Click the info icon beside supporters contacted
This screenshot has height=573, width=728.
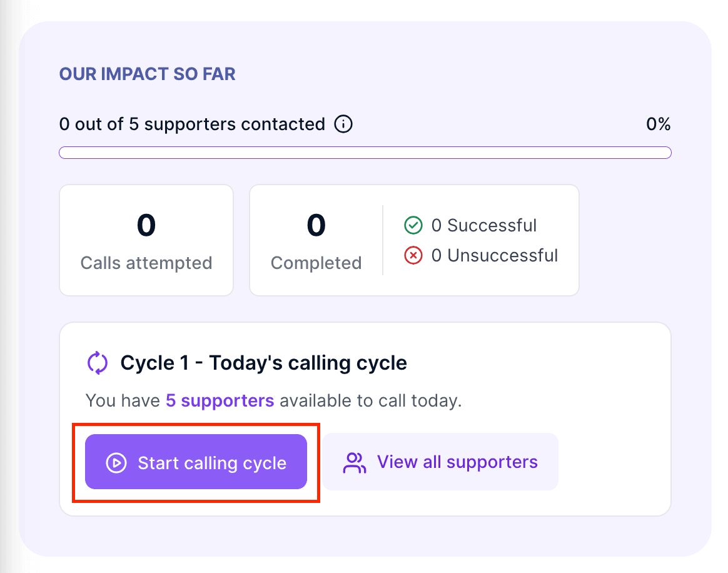coord(343,124)
